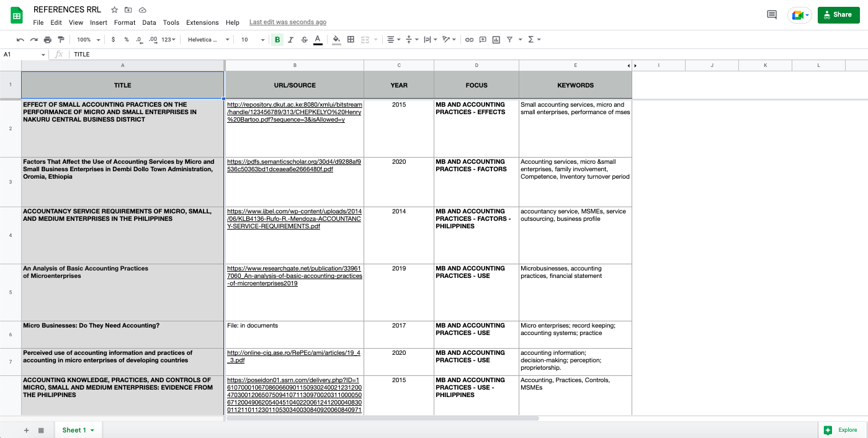Click the Print icon
868x438 pixels.
[48, 40]
